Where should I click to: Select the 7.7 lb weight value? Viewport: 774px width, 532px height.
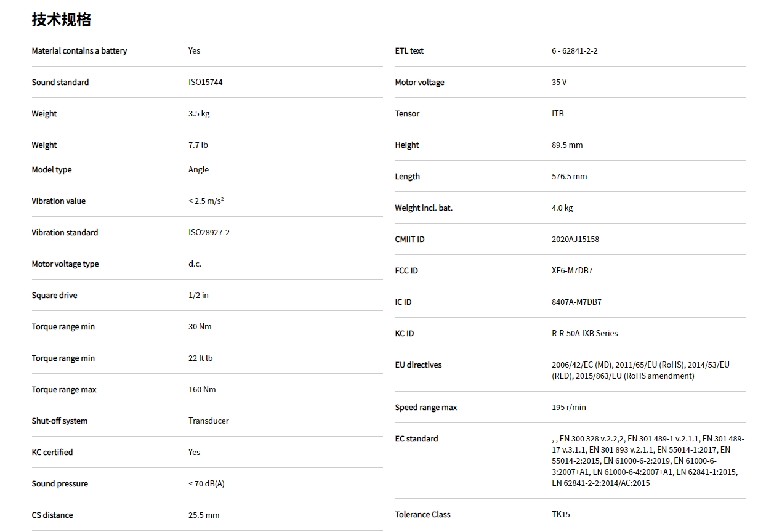pos(198,145)
